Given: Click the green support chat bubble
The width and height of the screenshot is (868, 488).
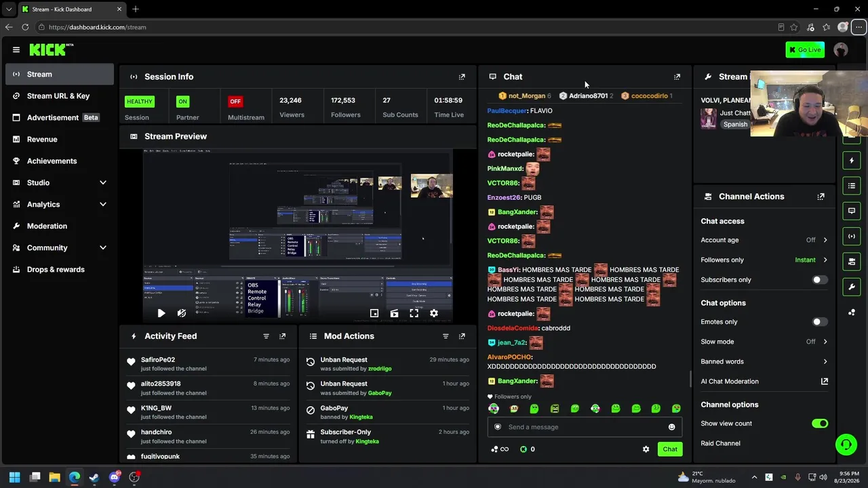Looking at the screenshot, I should [846, 445].
